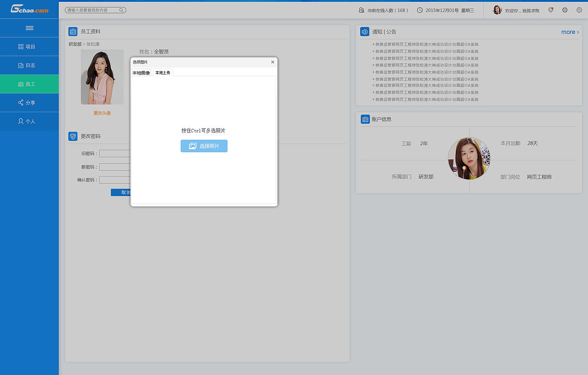Screen dimensions: 588x375
Task: Click the 选择图片 dialog title
Action: [140, 62]
